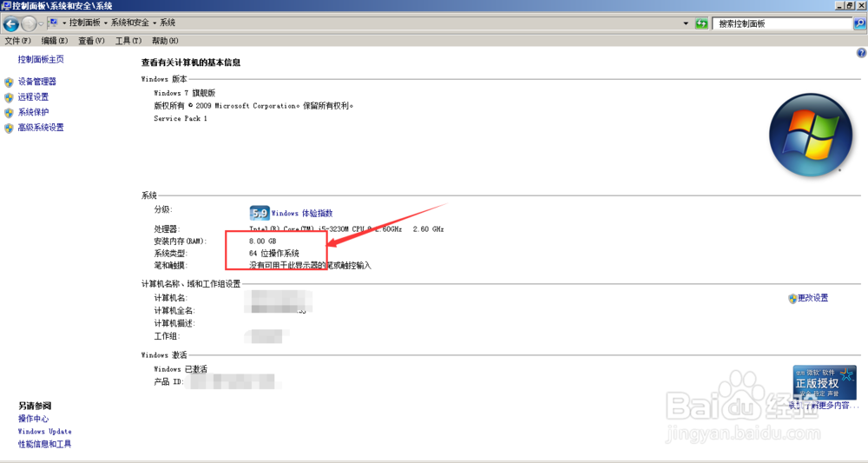
Task: Expand the arrow after 控制面板 breadcrumb
Action: coord(106,23)
